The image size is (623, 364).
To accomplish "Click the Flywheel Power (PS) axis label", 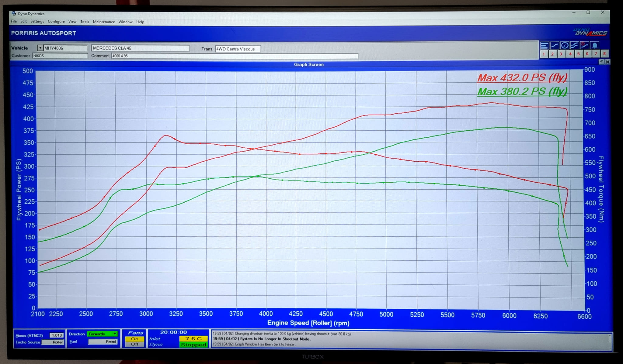I will pyautogui.click(x=19, y=190).
